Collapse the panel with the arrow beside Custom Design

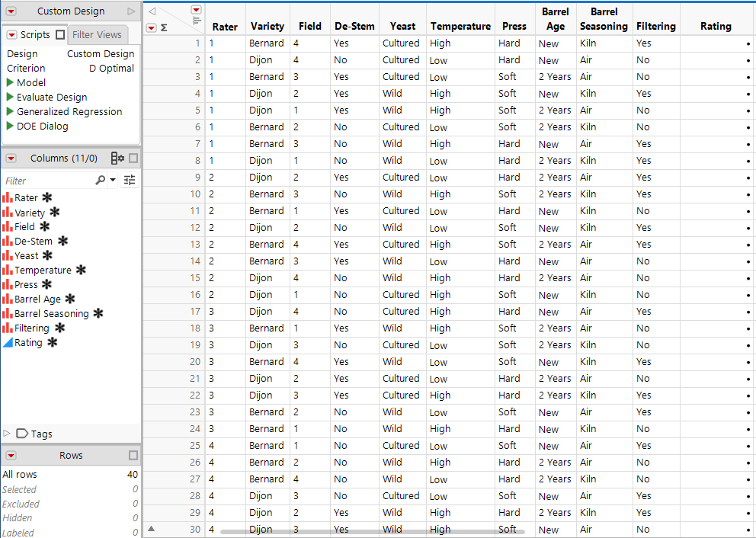click(133, 11)
